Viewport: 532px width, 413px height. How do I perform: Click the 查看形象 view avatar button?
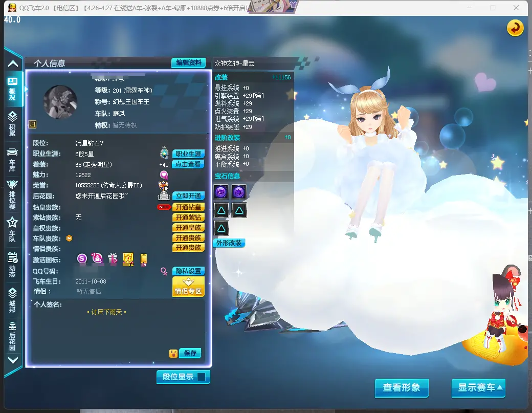[402, 387]
